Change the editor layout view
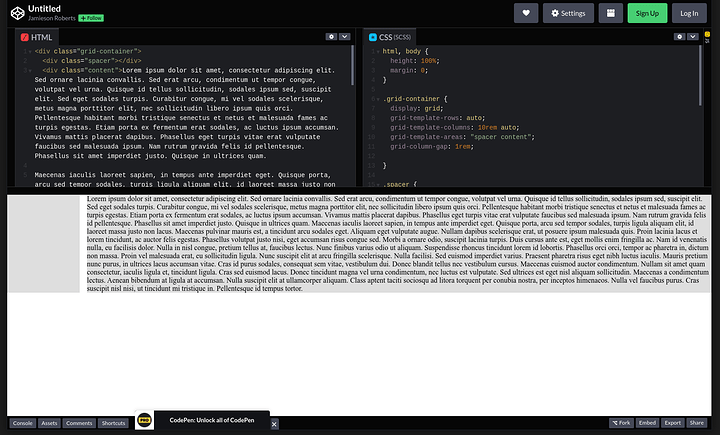This screenshot has width=720, height=435. [611, 13]
